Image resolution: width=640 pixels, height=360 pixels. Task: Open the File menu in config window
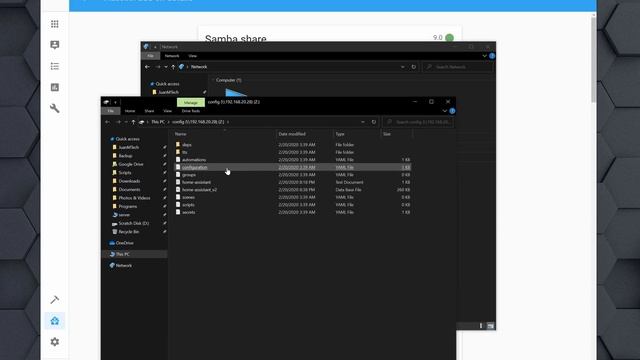[111, 111]
